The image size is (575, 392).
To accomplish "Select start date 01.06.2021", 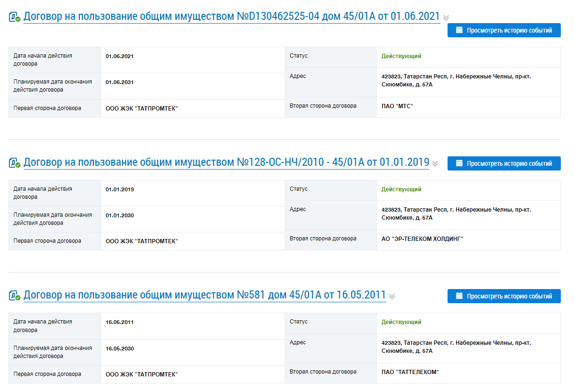I will coord(120,56).
